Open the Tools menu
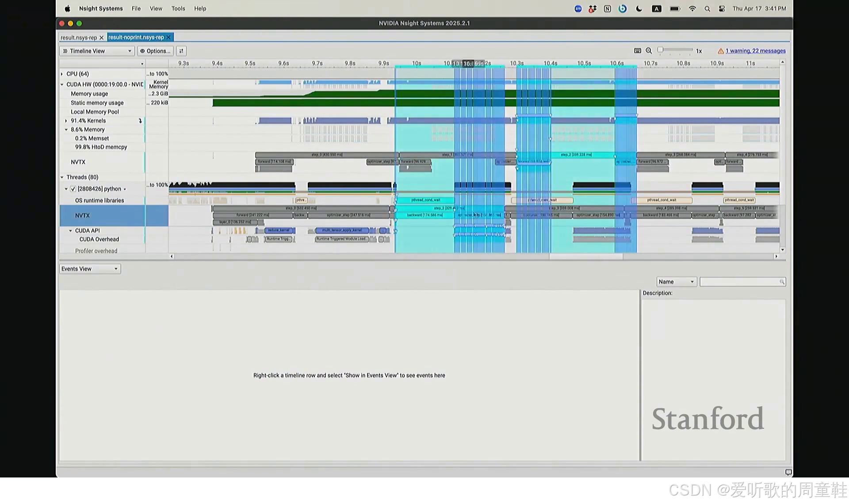 tap(178, 9)
